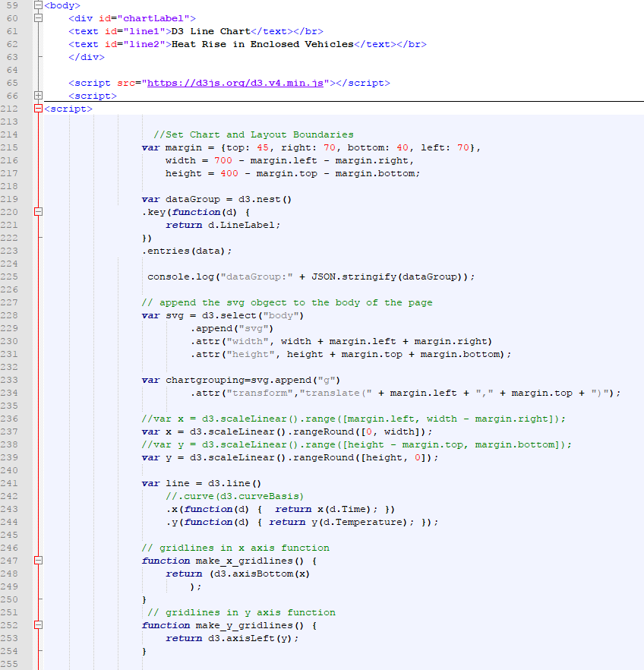Screen dimensions: 644x670
Task: Place cursor on 'Heat Rise in Enclosed Vehicles'
Action: pyautogui.click(x=263, y=44)
